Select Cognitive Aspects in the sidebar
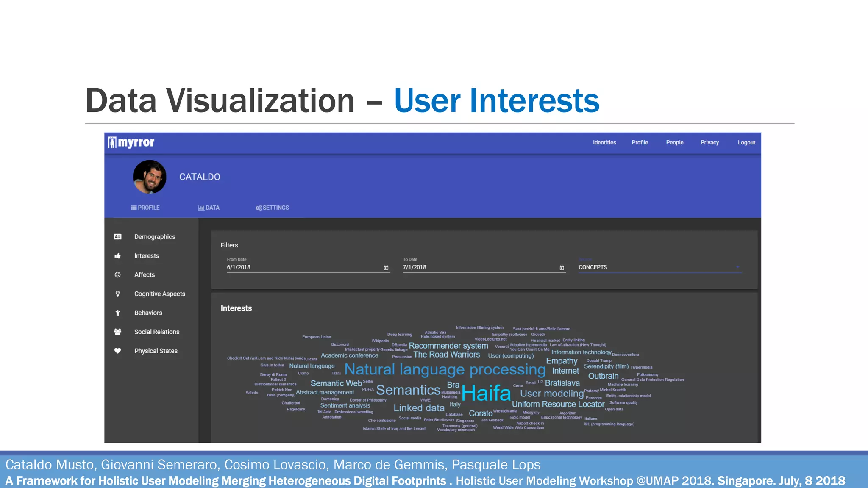 pos(160,294)
